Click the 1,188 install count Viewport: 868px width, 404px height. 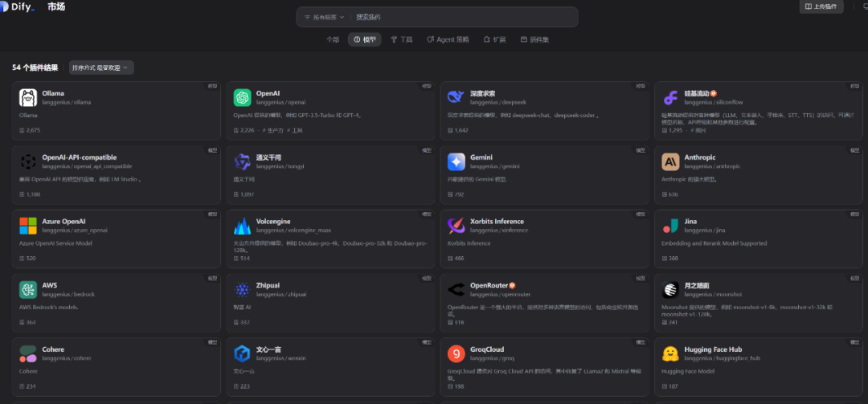[33, 194]
